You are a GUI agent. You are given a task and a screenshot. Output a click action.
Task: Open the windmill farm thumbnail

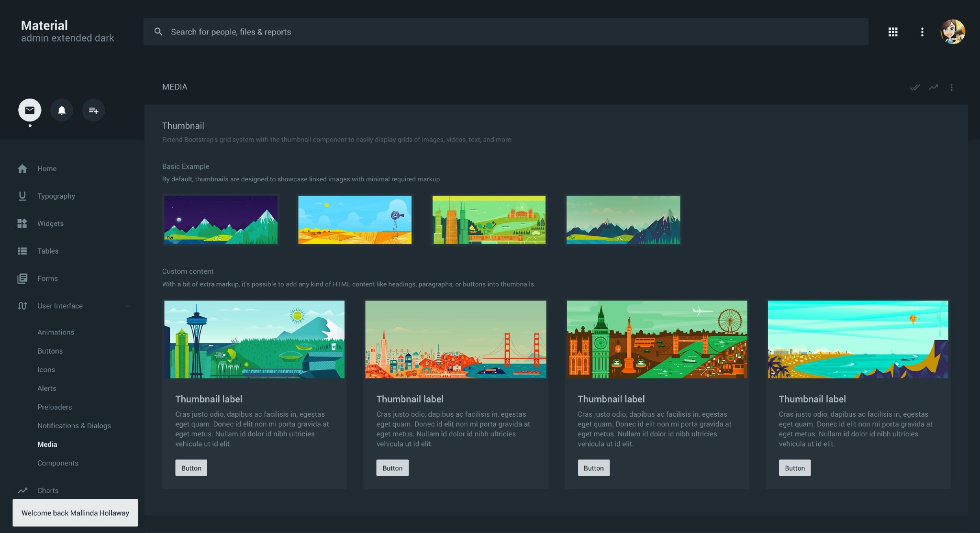pos(355,220)
